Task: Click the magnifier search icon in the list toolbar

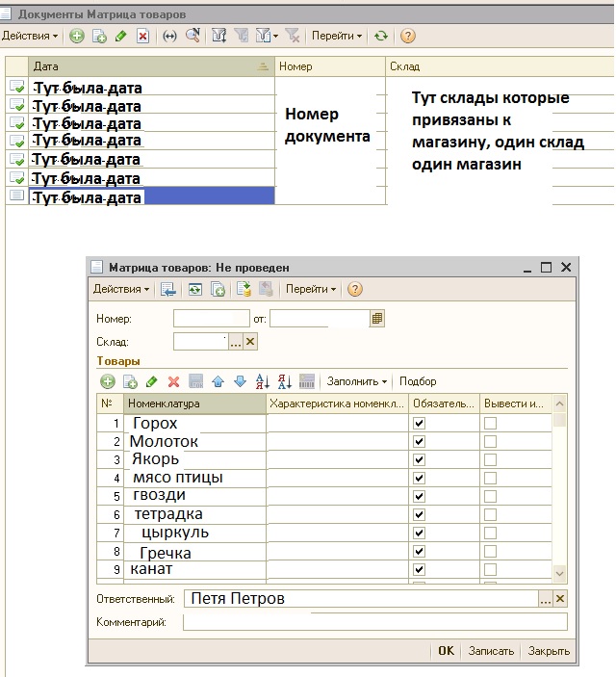Action: 192,36
